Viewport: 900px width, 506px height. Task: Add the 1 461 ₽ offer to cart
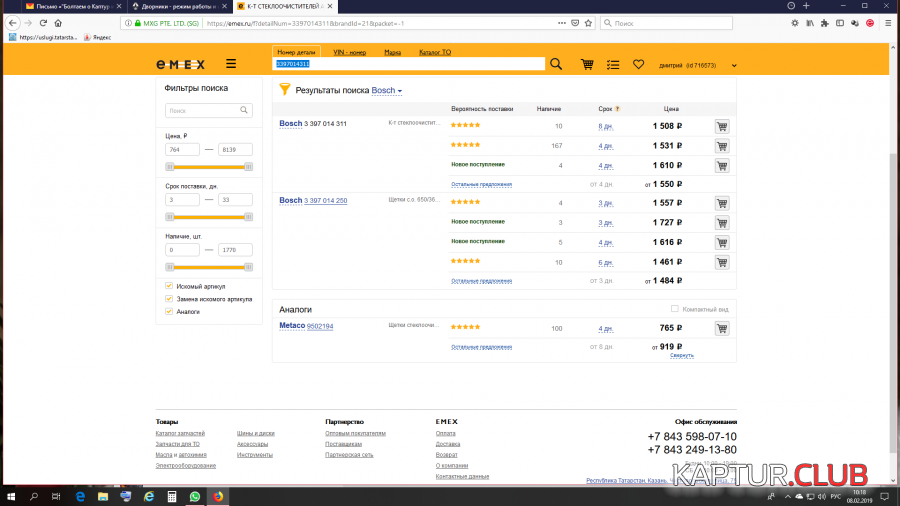tap(722, 262)
